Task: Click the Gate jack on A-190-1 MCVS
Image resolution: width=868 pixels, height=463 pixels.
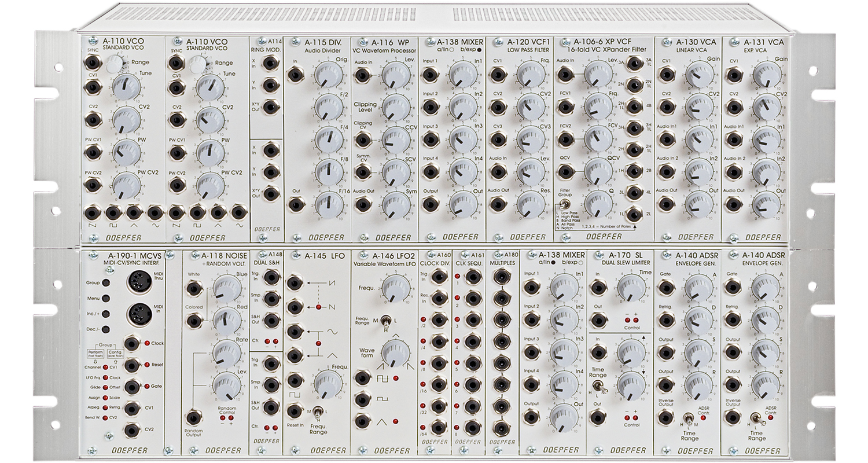Action: [x=133, y=387]
